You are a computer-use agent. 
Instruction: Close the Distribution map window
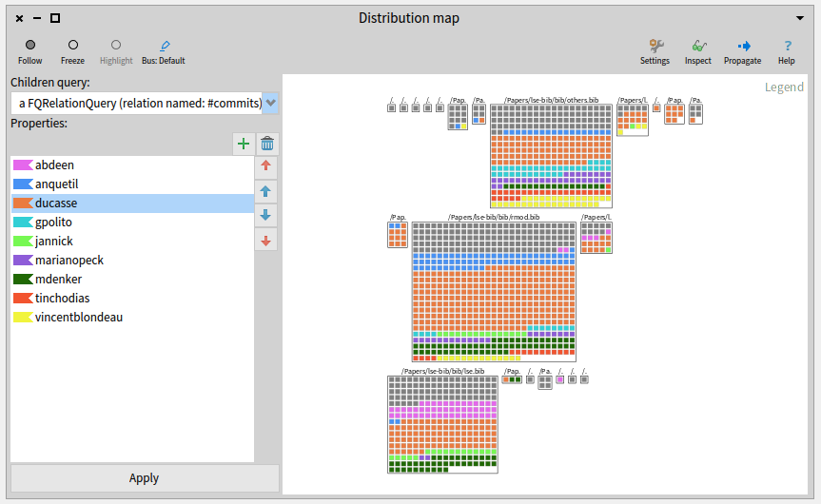[x=19, y=18]
